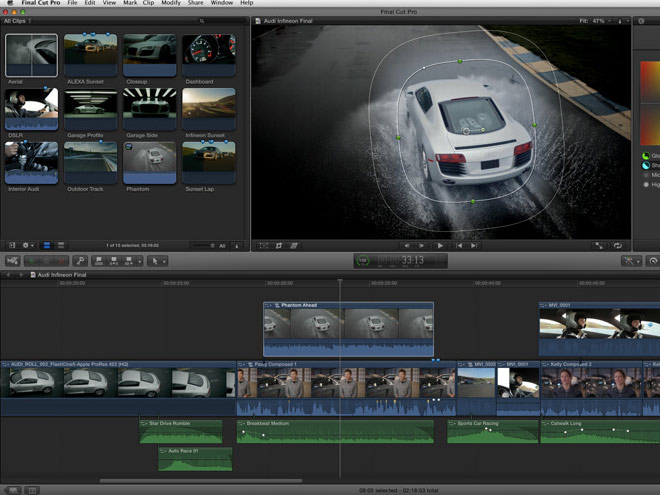
Task: Click the timeline horizontal scrollbar
Action: click(x=201, y=480)
